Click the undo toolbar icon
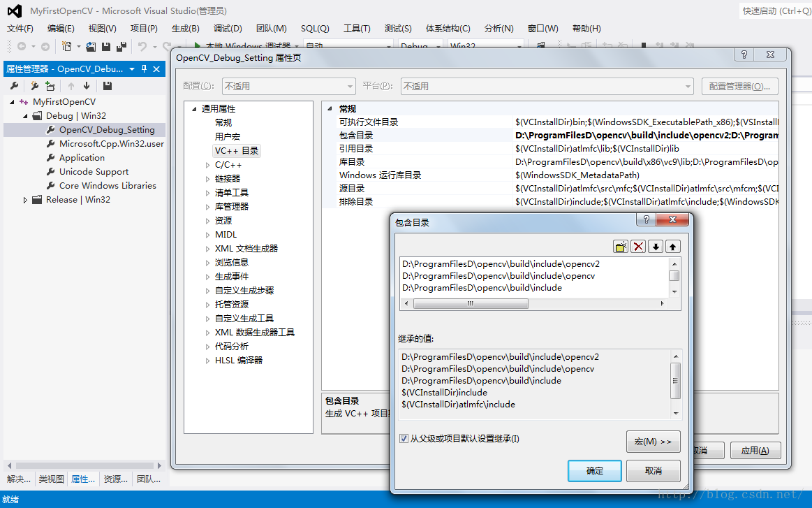Screen dimensions: 812x508 coord(142,46)
